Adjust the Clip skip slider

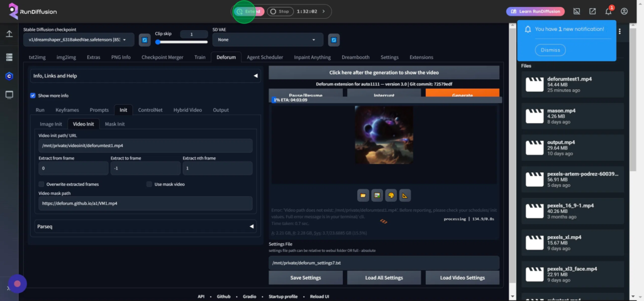[x=181, y=42]
